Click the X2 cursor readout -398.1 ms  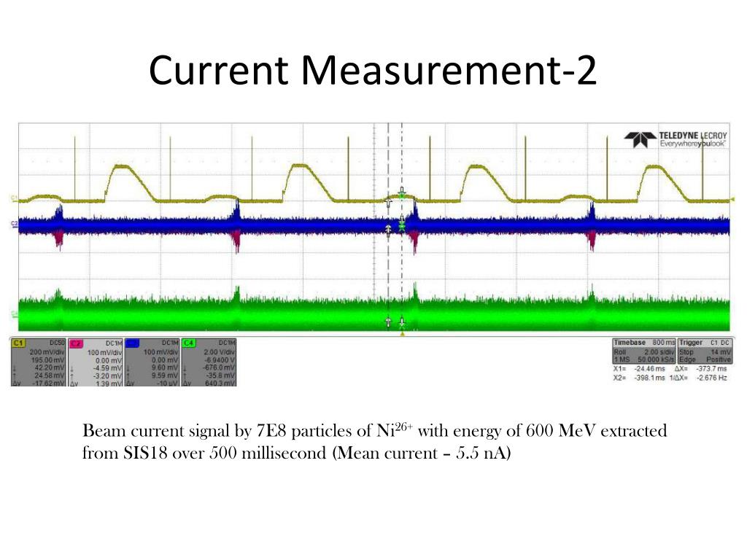(650, 378)
